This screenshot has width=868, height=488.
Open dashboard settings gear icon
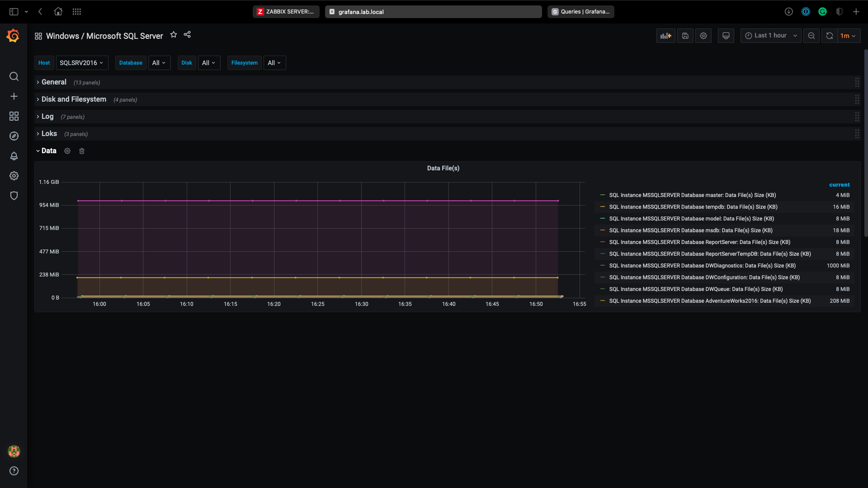pyautogui.click(x=703, y=36)
